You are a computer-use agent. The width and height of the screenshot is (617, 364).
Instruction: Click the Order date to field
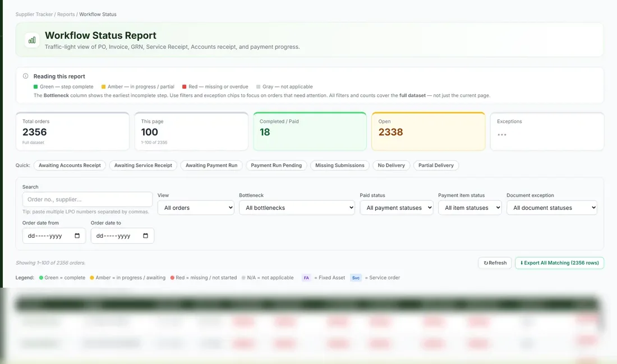pyautogui.click(x=122, y=236)
